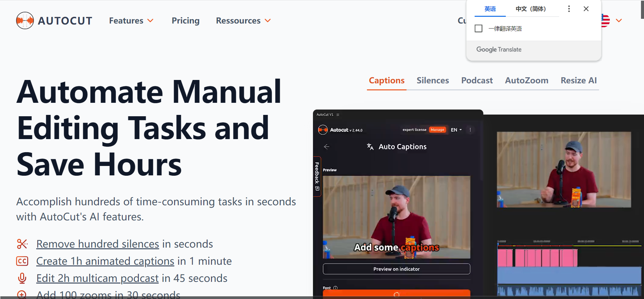The width and height of the screenshot is (644, 299).
Task: Click the zoom plus icon near Add 100 zooms
Action: [22, 295]
